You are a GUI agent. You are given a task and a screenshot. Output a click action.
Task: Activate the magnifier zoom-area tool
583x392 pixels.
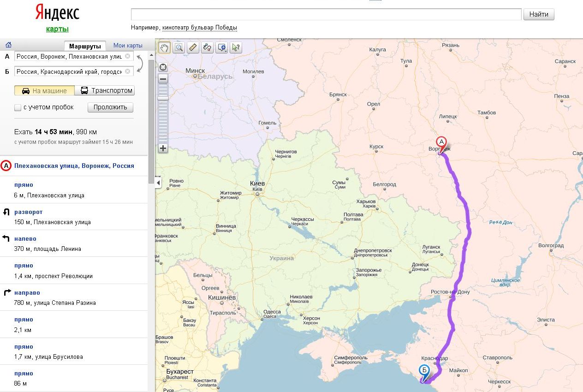point(178,47)
